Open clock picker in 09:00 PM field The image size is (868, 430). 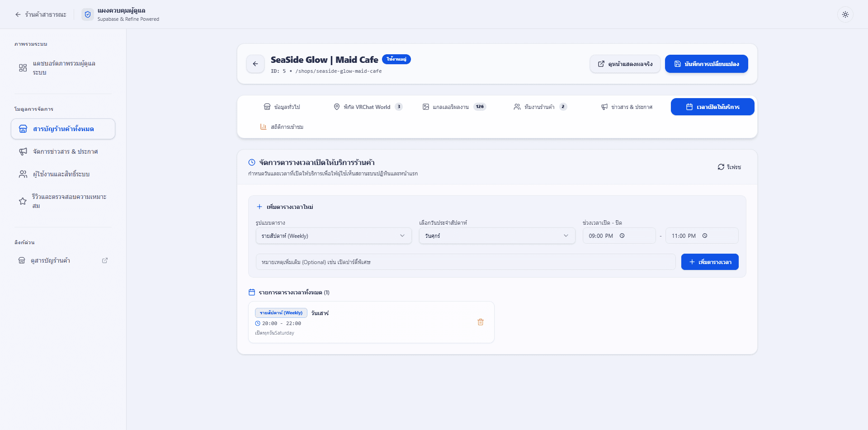(622, 236)
